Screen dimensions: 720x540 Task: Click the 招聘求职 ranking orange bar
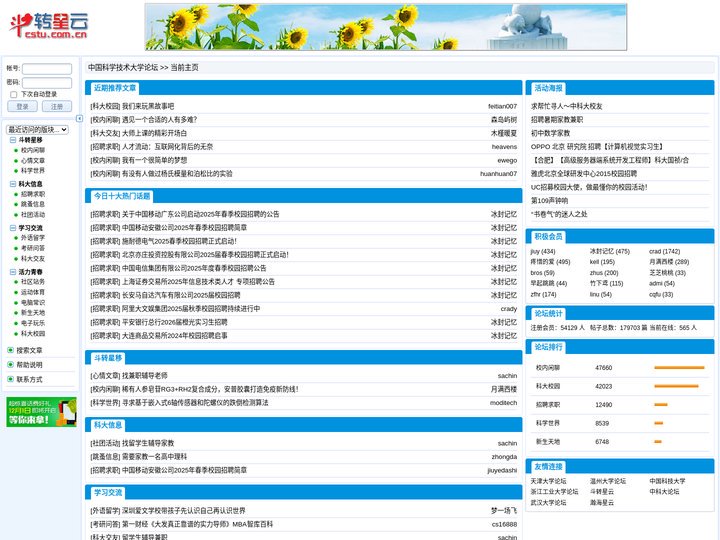coord(661,405)
